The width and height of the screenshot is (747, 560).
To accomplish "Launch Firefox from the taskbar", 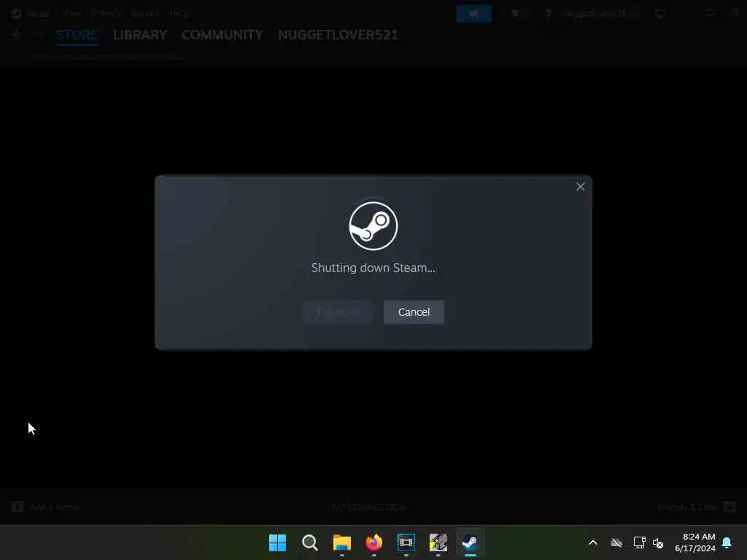I will [x=374, y=542].
